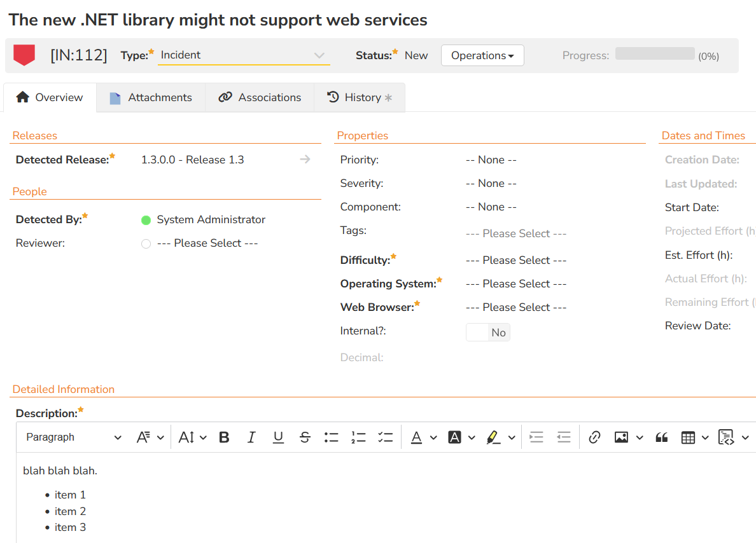
Task: Insert a numbered list
Action: point(358,437)
